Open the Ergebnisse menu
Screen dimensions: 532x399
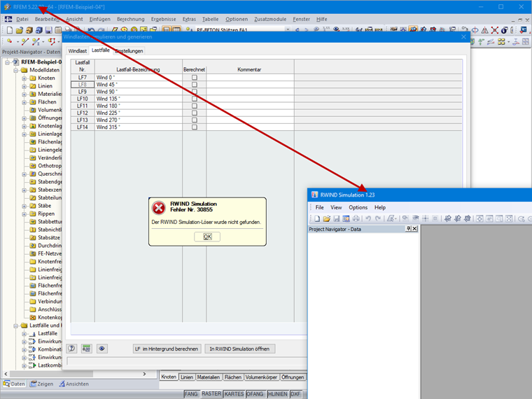pyautogui.click(x=164, y=19)
